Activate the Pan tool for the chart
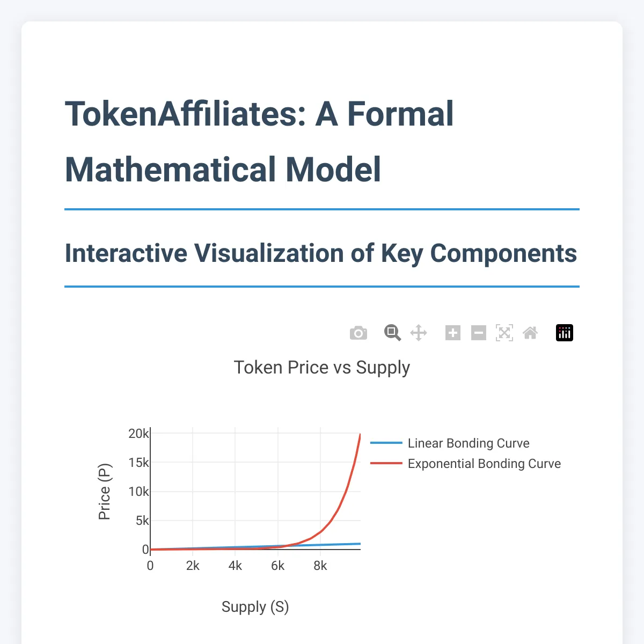This screenshot has height=644, width=644. pos(419,333)
